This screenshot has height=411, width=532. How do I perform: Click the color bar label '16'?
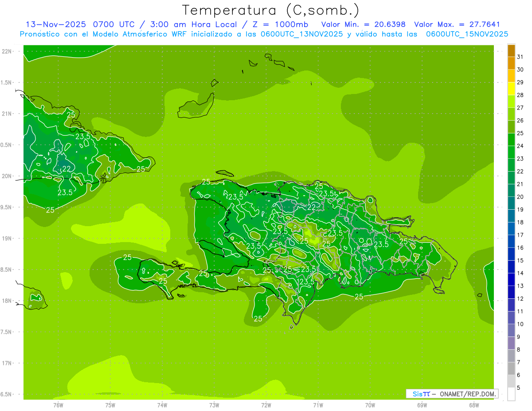[520, 248]
